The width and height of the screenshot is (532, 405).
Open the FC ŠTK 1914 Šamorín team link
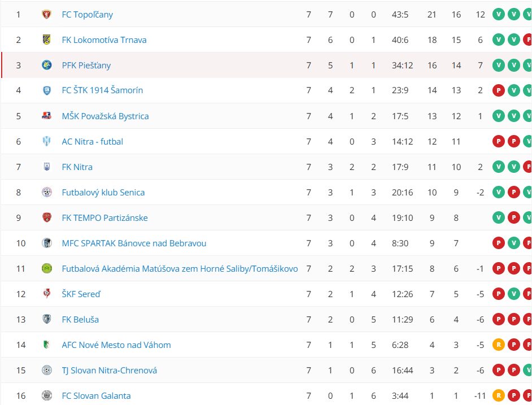pyautogui.click(x=102, y=90)
